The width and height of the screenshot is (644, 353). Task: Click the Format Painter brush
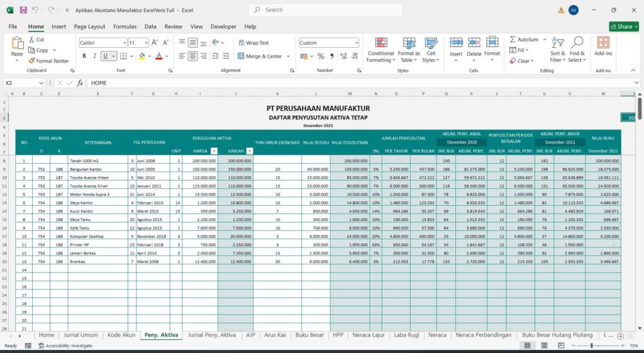31,61
